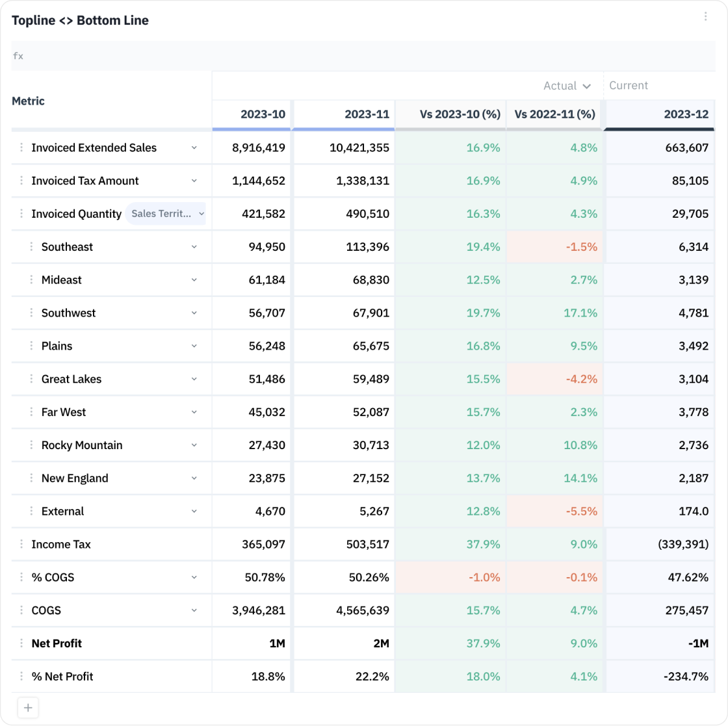Expand the COGS row chevron
This screenshot has width=728, height=726.
(194, 610)
